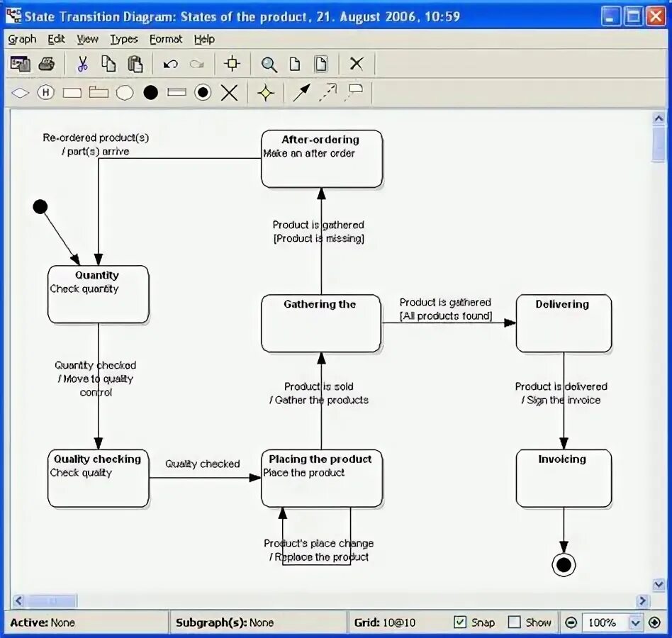Select the stop state bullseye tool
Image resolution: width=672 pixels, height=638 pixels.
click(203, 93)
